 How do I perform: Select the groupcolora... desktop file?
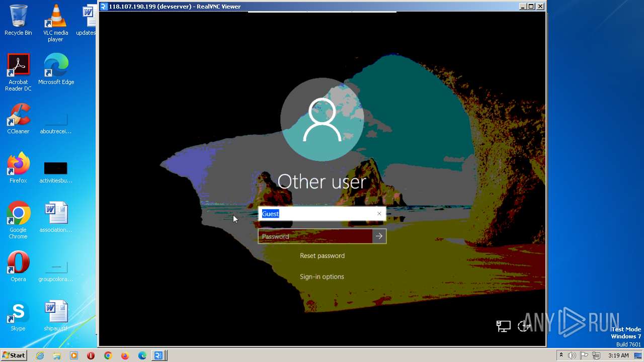(x=55, y=271)
